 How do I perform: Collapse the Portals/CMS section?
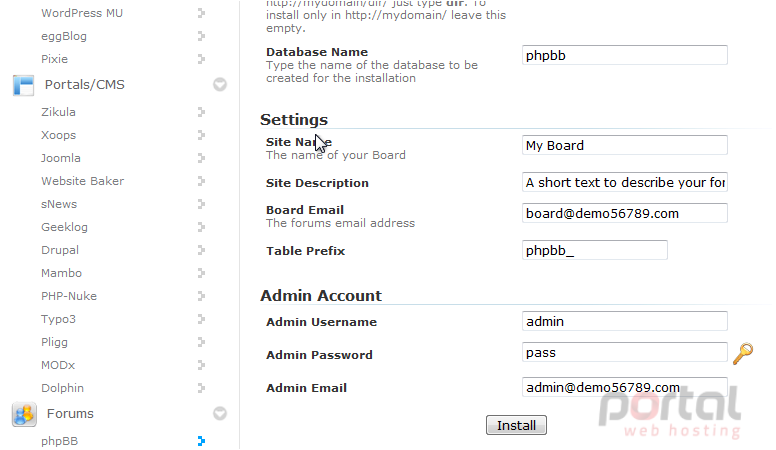[x=220, y=85]
